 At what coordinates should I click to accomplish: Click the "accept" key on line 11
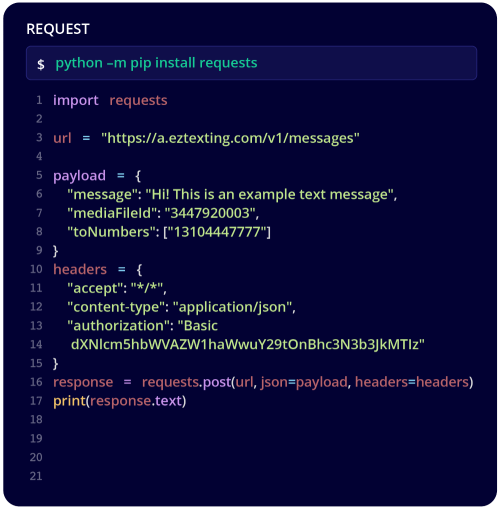[95, 288]
